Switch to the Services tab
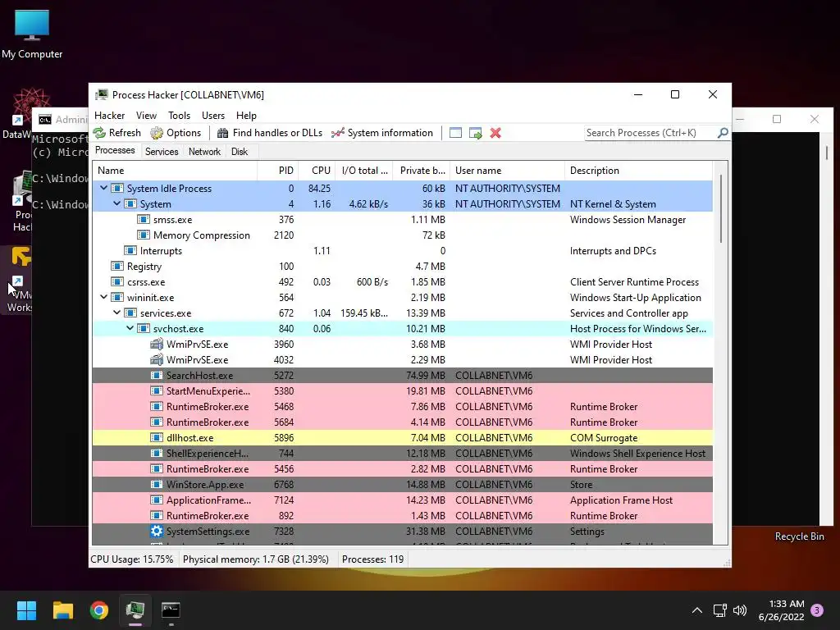The image size is (840, 630). point(162,152)
